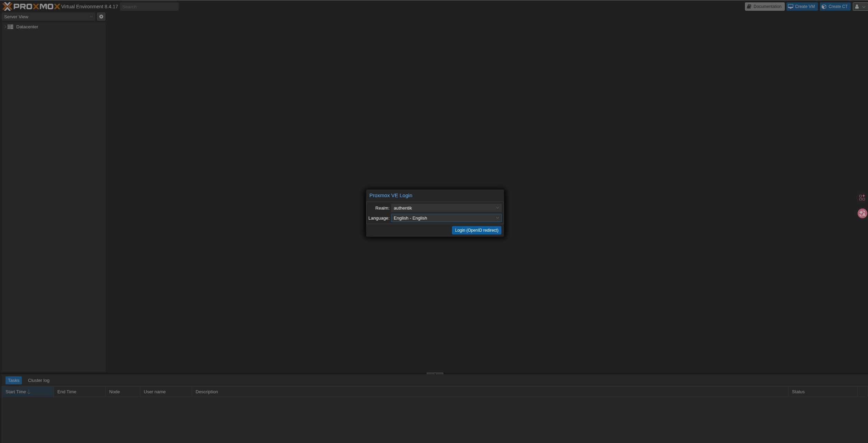Viewport: 868px width, 443px height.
Task: Click the Proxmox logo
Action: point(31,7)
